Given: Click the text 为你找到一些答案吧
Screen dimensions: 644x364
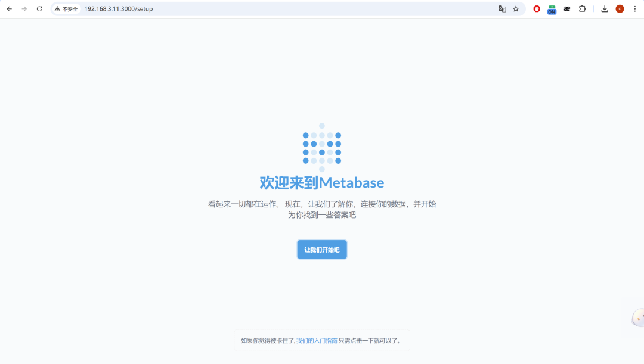Looking at the screenshot, I should [x=322, y=215].
